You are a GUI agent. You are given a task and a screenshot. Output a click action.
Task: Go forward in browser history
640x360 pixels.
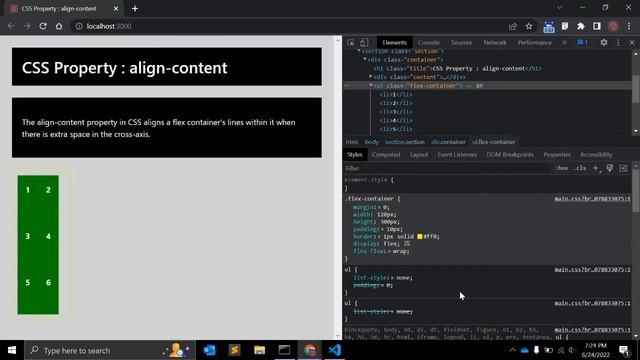[x=27, y=26]
